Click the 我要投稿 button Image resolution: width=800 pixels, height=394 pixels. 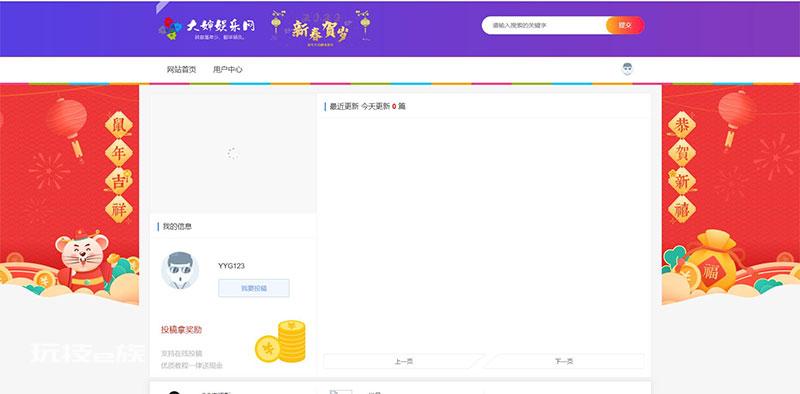coord(254,288)
